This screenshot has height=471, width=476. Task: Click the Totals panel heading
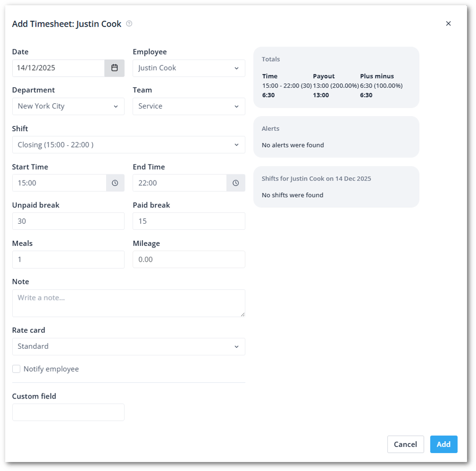click(x=271, y=59)
